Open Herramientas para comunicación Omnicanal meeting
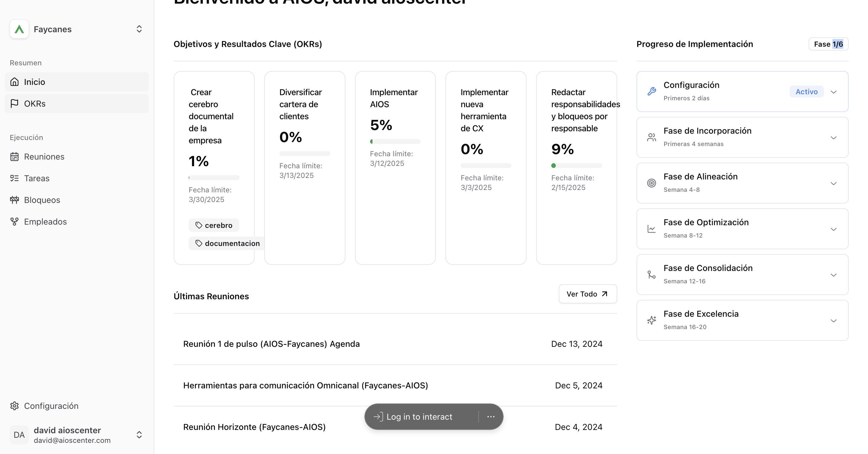Viewport: 868px width, 454px height. tap(395, 385)
